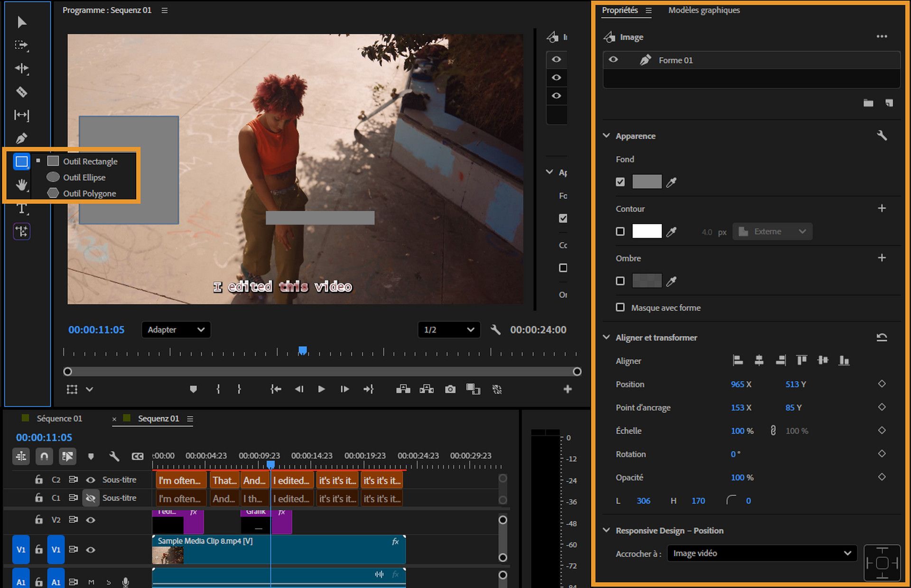Click align horizontal center icon
The height and width of the screenshot is (588, 911).
759,361
